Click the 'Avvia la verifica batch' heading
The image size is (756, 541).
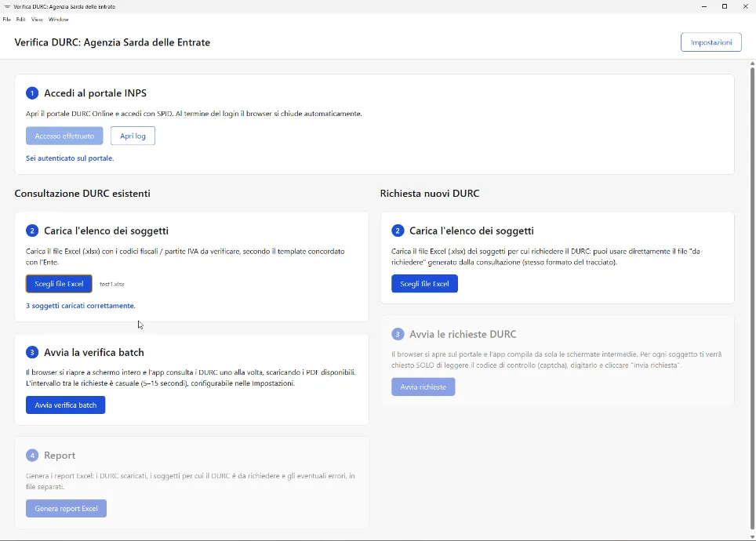point(94,353)
